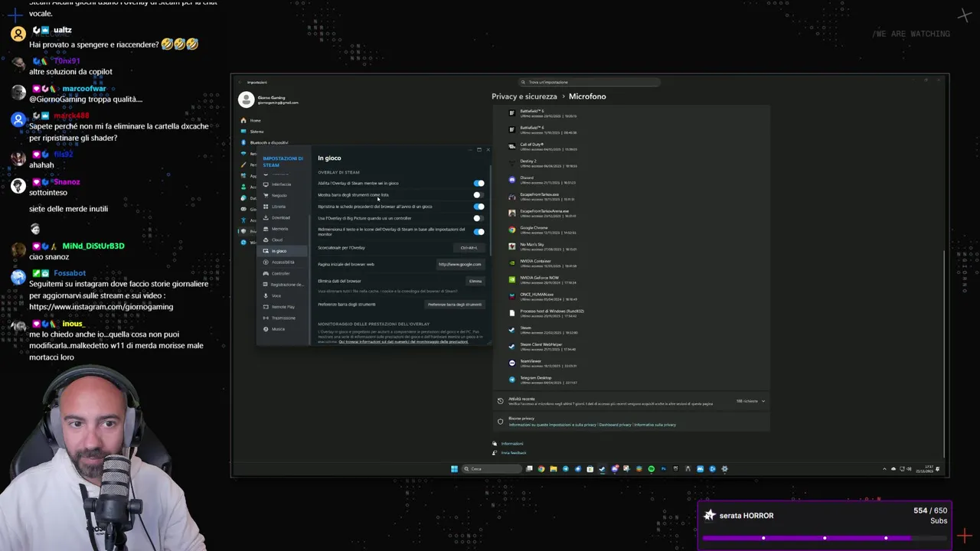Image resolution: width=980 pixels, height=551 pixels.
Task: Show hidden system tray icons chevron
Action: (x=884, y=469)
